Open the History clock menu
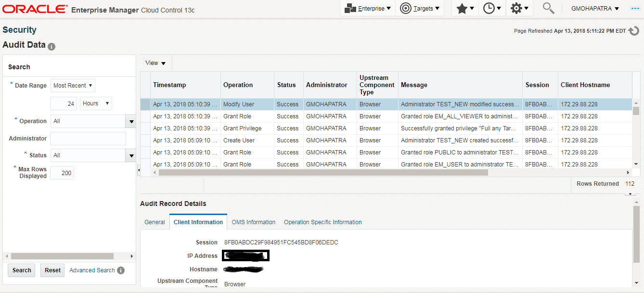This screenshot has width=644, height=293. point(492,8)
